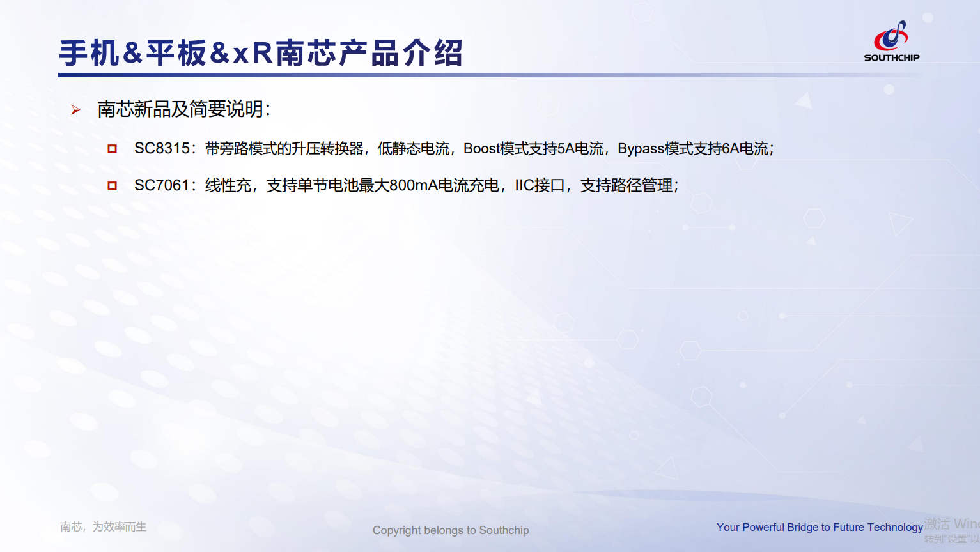The height and width of the screenshot is (552, 980).
Task: Click the Southchip logo icon
Action: tap(891, 36)
